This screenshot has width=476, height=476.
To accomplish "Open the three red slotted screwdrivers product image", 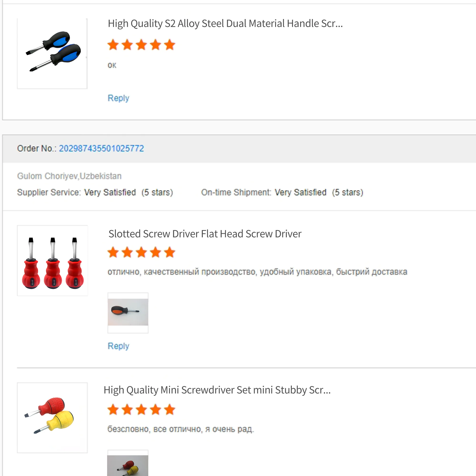I will tap(52, 260).
